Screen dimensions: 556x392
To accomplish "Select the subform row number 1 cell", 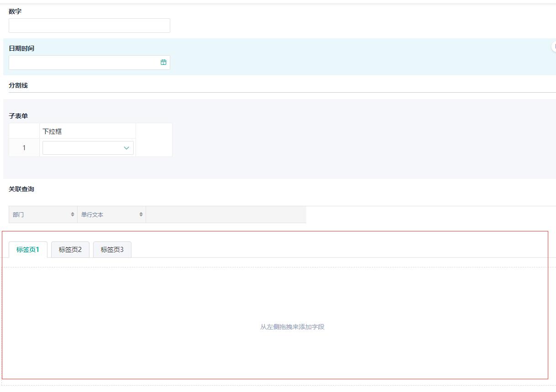I will point(24,148).
